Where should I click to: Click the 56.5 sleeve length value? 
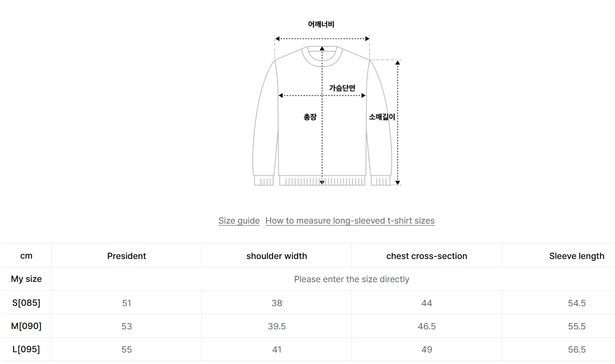click(577, 350)
